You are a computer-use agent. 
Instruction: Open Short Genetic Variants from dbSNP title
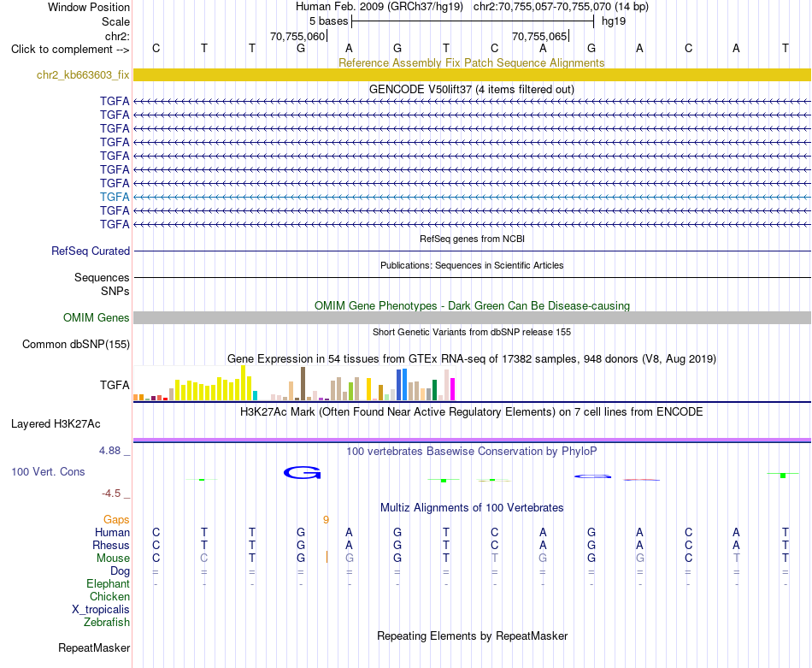point(472,332)
